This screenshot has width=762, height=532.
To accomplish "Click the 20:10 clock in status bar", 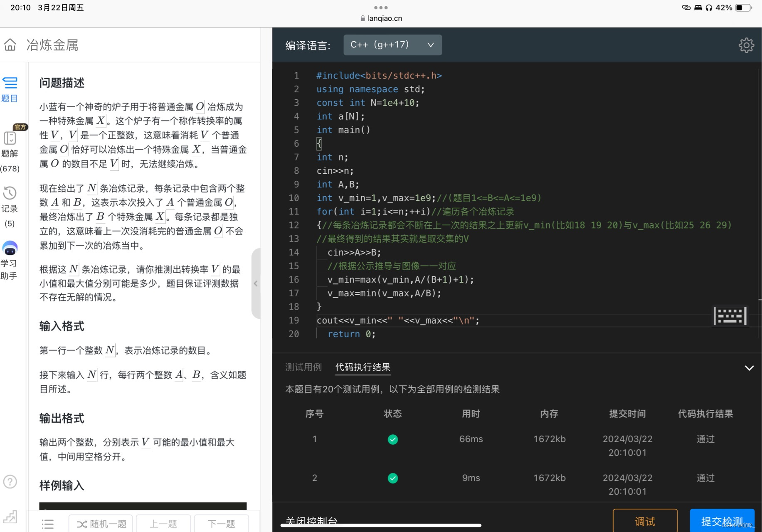I will tap(20, 7).
